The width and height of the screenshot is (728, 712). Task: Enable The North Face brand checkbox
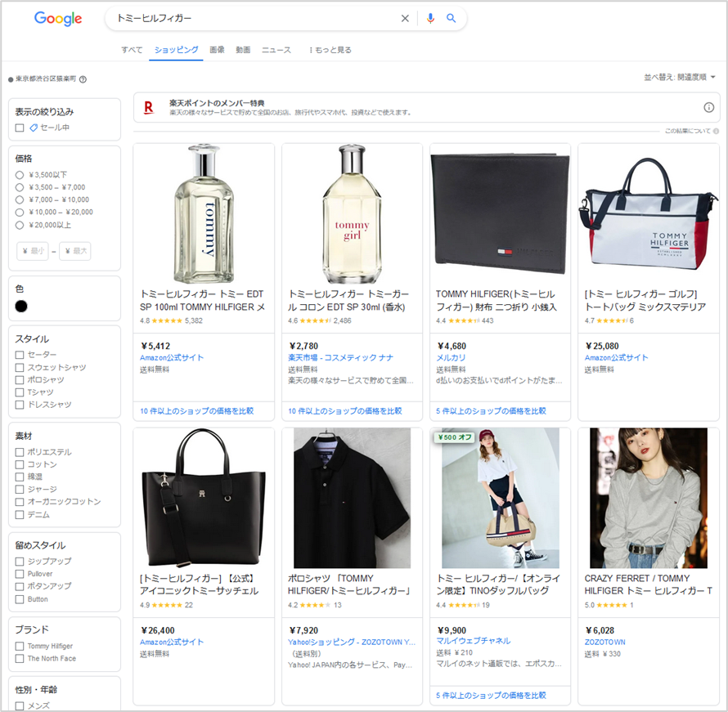click(20, 658)
